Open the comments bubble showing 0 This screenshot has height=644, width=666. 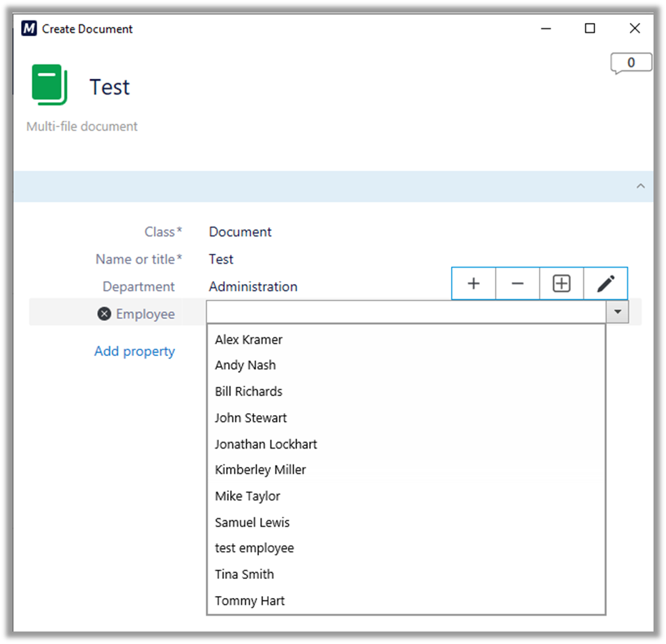[630, 63]
